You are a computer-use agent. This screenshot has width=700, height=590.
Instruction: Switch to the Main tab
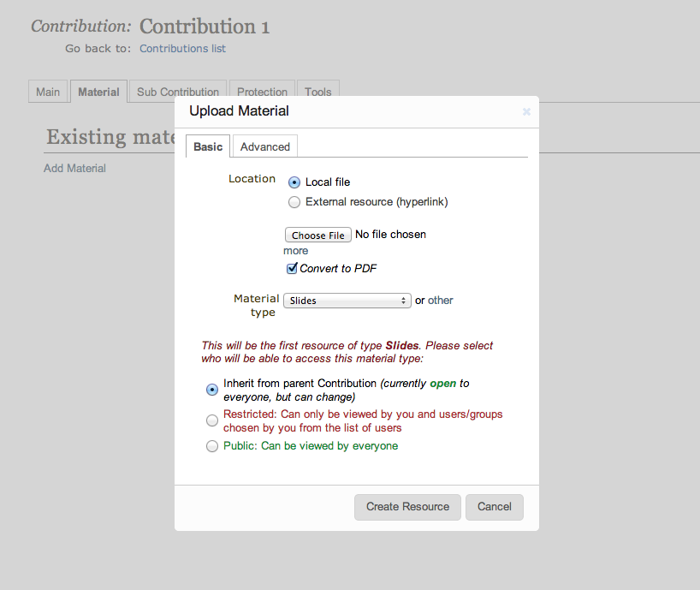pos(48,92)
